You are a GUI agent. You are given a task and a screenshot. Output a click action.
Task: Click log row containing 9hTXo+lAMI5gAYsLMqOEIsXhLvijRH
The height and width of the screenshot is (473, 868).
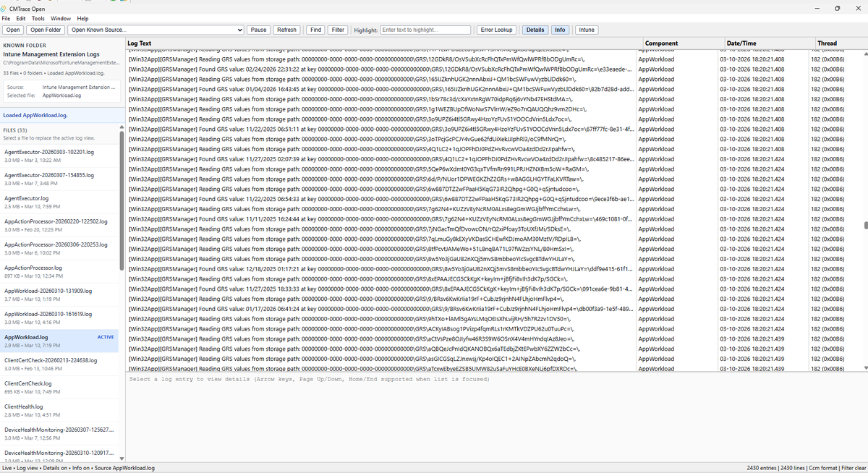494,318
